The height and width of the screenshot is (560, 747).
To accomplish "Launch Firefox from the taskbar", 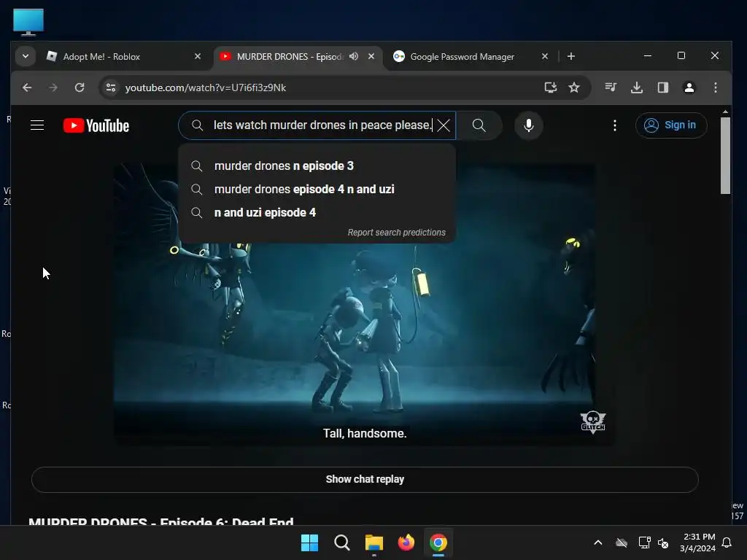I will pyautogui.click(x=406, y=542).
